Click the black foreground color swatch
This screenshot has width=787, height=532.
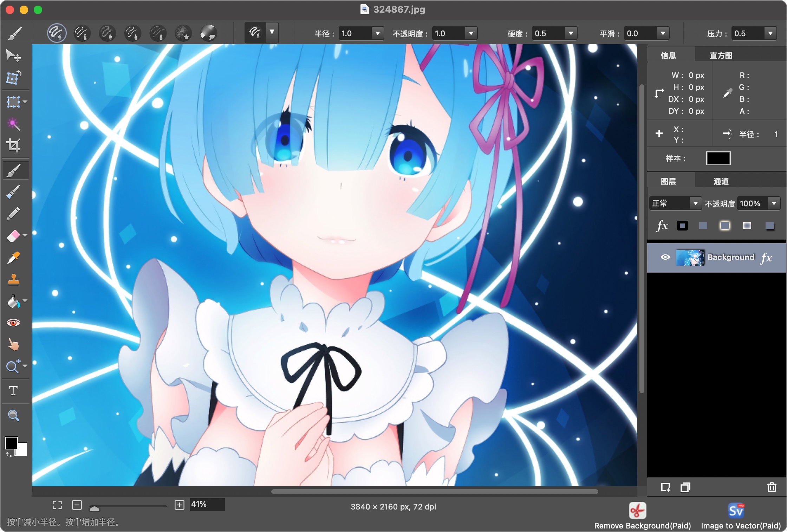click(x=11, y=443)
